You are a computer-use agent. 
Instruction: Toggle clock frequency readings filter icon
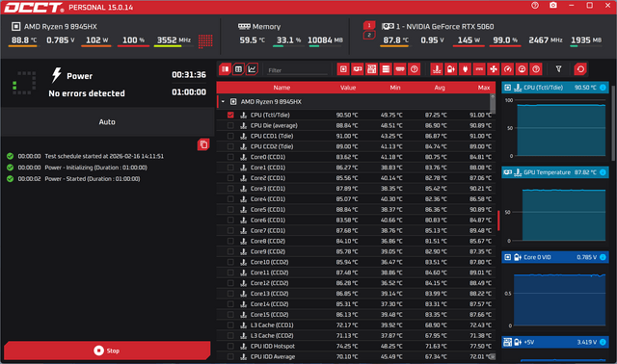point(508,69)
